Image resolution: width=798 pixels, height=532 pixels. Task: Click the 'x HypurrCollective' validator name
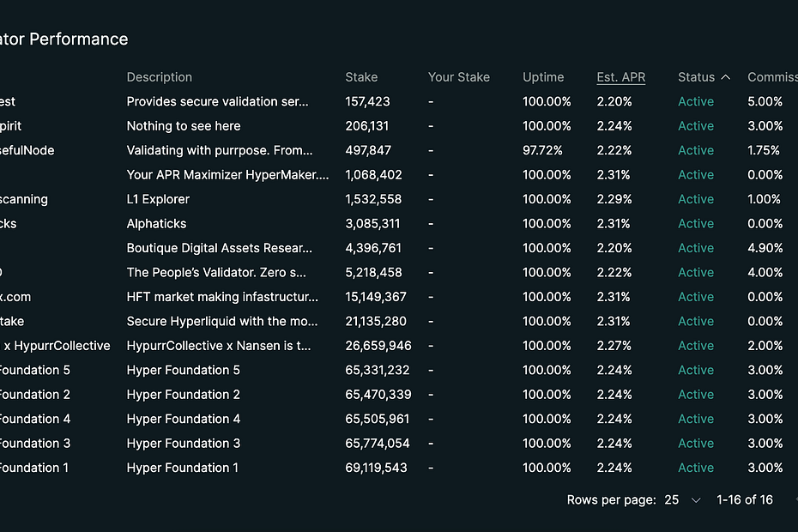57,346
